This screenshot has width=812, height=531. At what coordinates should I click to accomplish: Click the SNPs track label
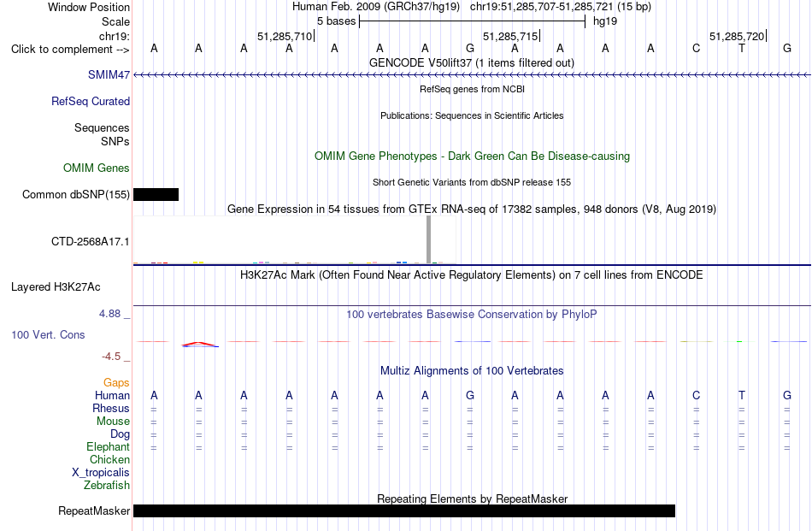pyautogui.click(x=115, y=141)
